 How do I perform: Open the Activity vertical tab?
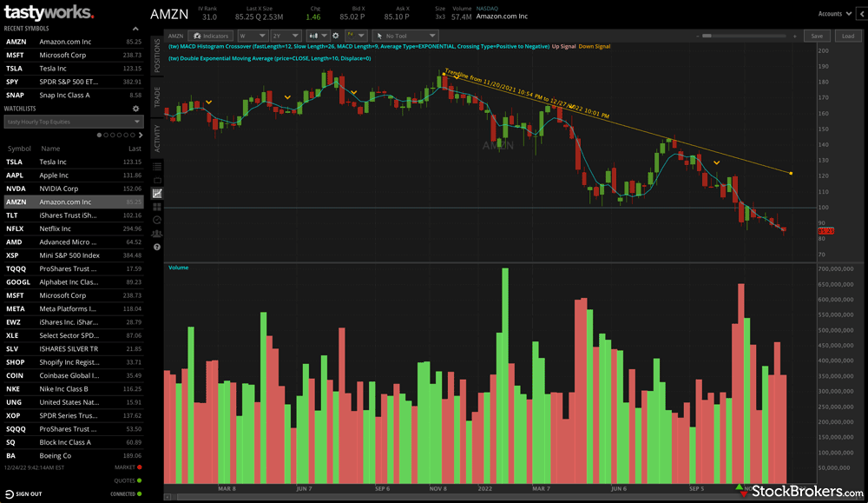coord(157,138)
